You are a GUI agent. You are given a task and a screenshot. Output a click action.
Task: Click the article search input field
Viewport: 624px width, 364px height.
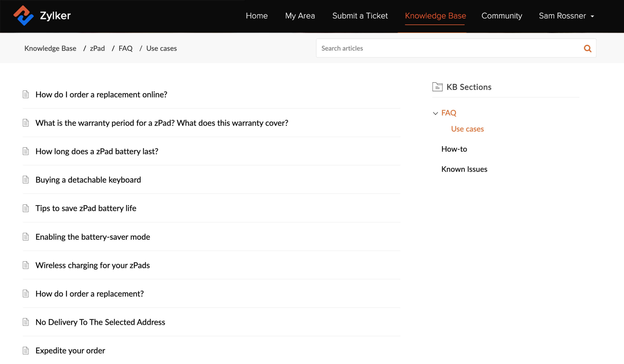click(456, 48)
